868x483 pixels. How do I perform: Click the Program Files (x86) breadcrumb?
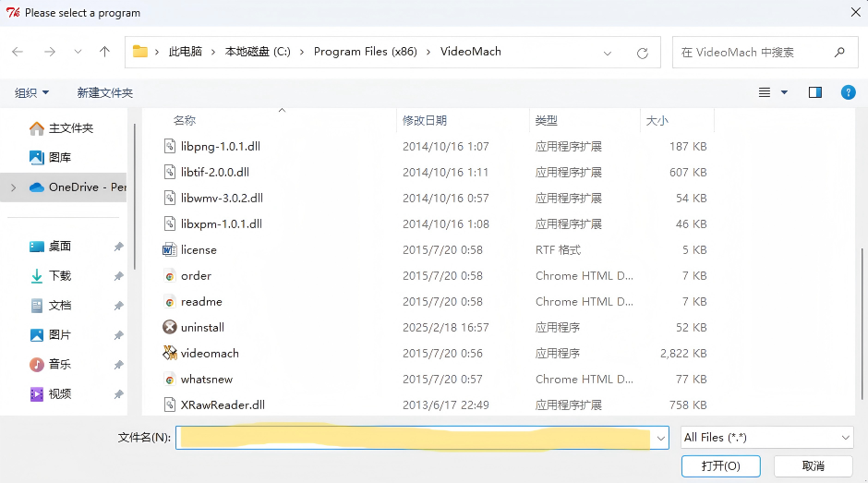366,52
